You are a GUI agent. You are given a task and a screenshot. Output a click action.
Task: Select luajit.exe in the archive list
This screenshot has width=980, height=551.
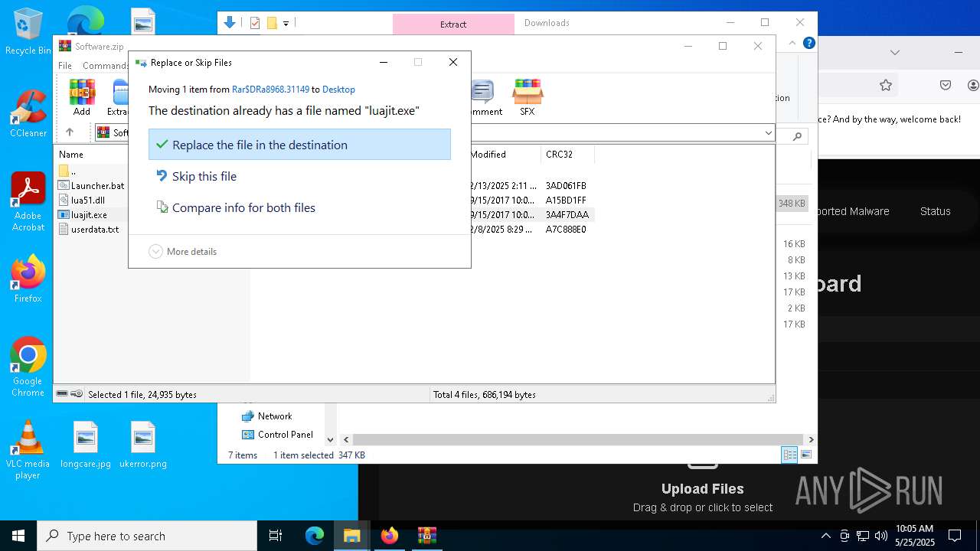click(83, 215)
